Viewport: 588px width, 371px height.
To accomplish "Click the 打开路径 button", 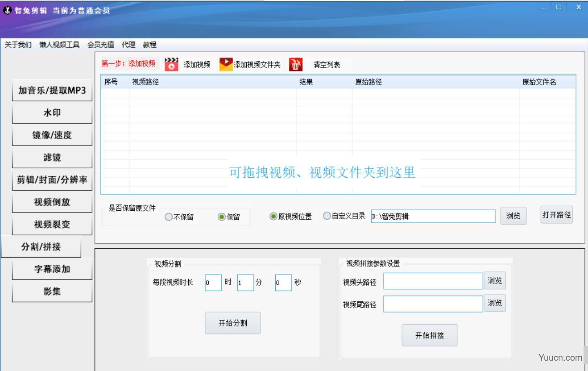I will coord(556,215).
